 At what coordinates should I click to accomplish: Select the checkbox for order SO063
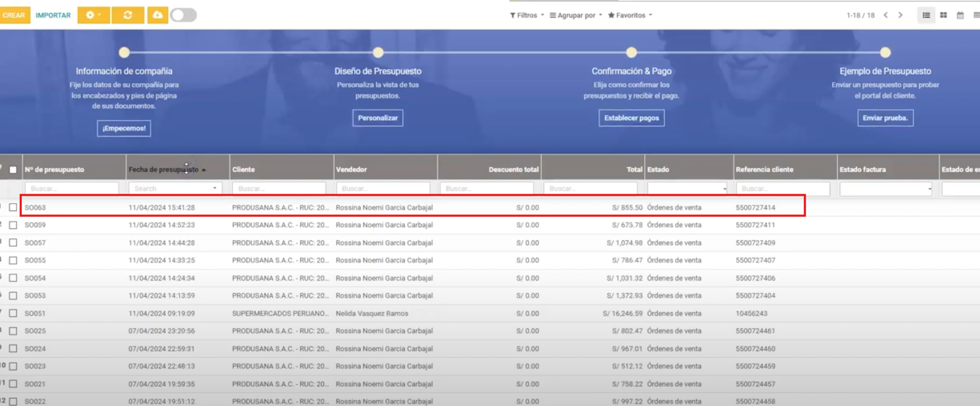click(13, 208)
